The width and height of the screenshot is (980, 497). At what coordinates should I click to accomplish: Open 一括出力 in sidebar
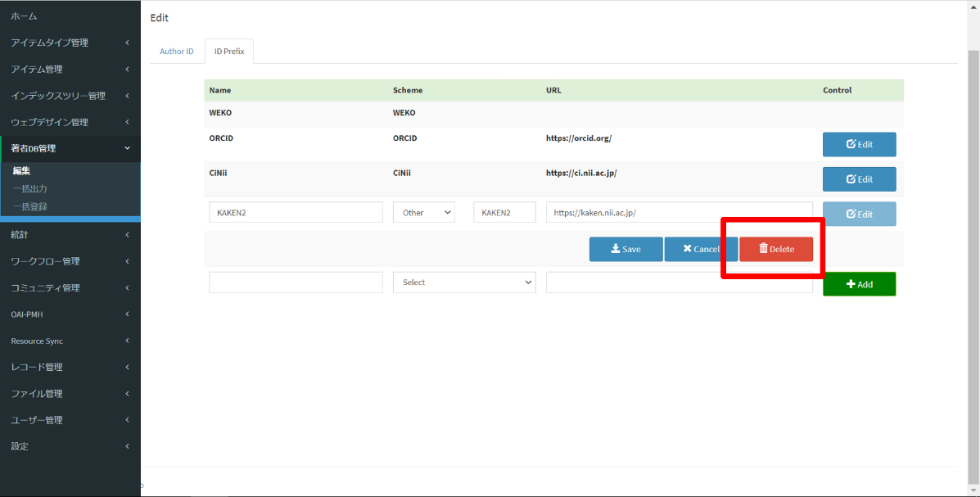pyautogui.click(x=29, y=188)
